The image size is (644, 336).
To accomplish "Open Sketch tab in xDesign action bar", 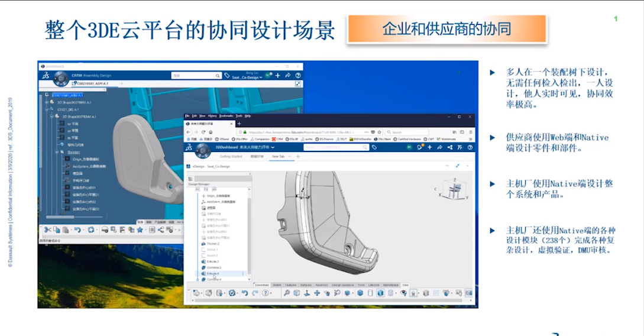I will [x=277, y=285].
